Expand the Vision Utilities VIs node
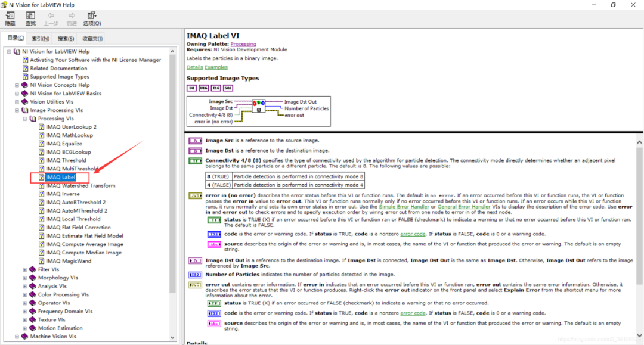 [17, 102]
